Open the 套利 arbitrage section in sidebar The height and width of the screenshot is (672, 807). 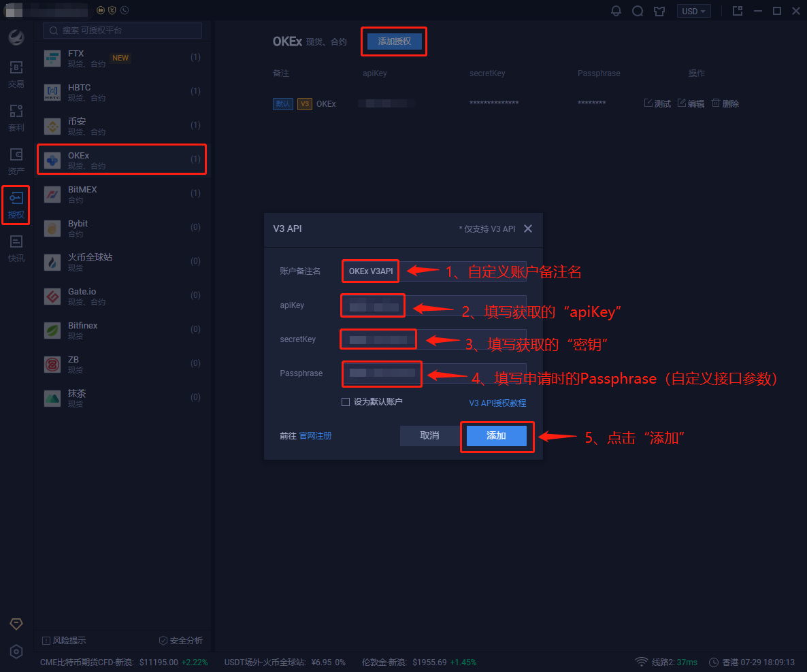pos(16,118)
